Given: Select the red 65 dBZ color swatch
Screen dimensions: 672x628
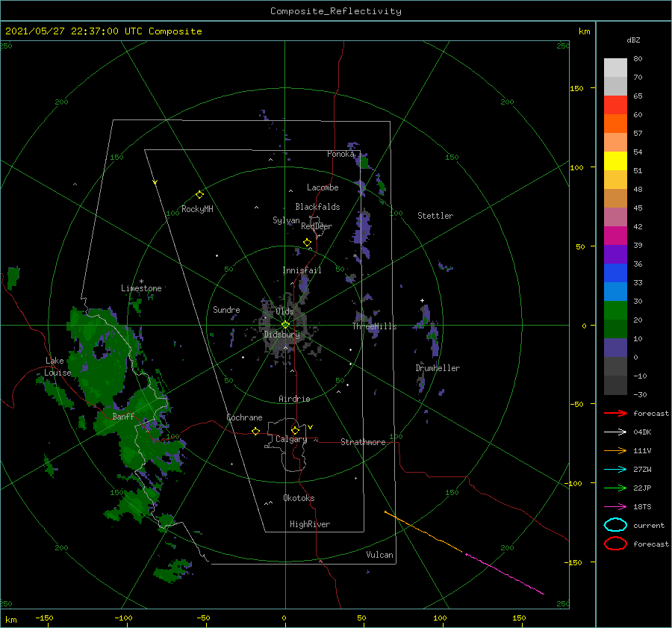Looking at the screenshot, I should (615, 105).
